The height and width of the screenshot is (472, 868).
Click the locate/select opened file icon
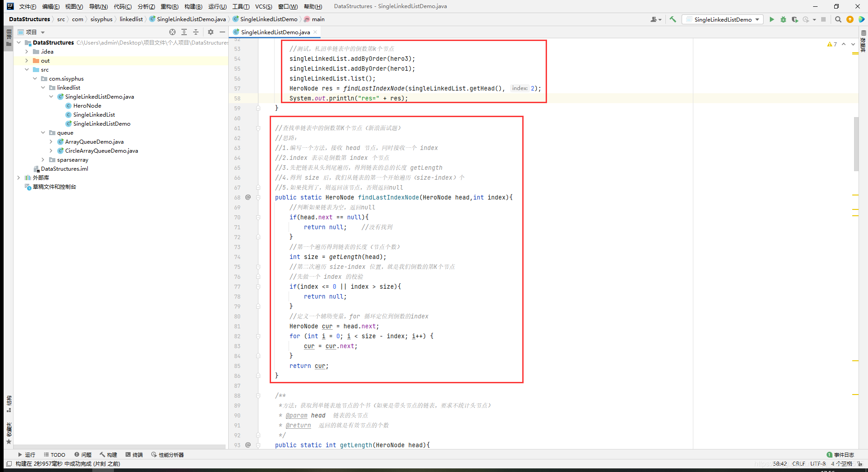[172, 32]
